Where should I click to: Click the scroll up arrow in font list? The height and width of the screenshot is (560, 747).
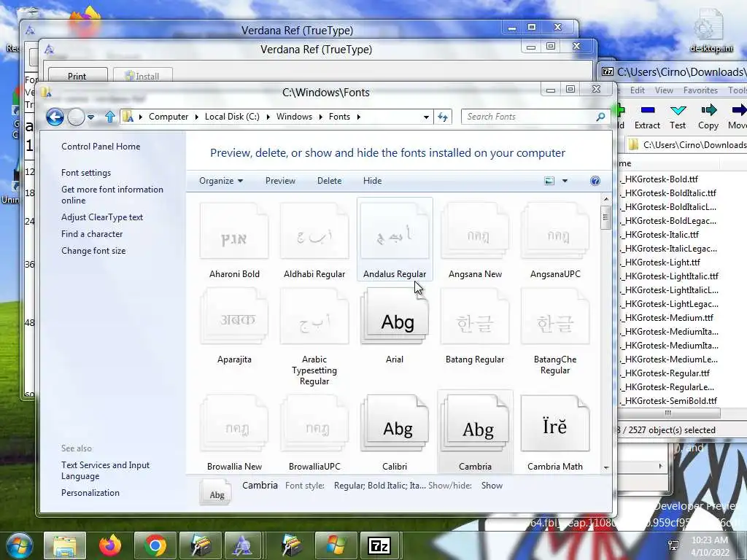pyautogui.click(x=606, y=199)
